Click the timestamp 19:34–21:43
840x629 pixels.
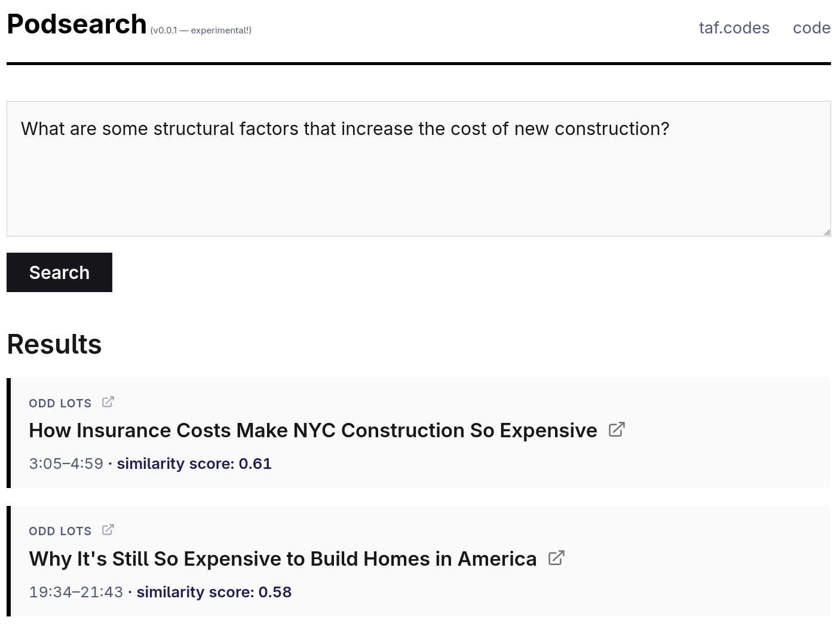[76, 592]
